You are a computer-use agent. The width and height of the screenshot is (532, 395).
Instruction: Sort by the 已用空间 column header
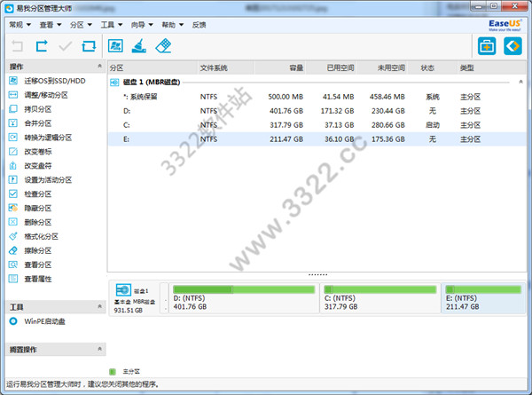(331, 68)
